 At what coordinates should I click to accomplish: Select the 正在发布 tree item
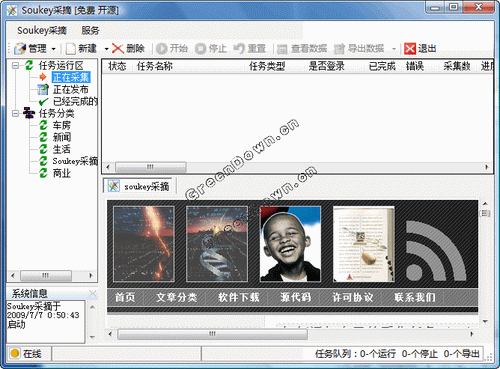[x=71, y=89]
